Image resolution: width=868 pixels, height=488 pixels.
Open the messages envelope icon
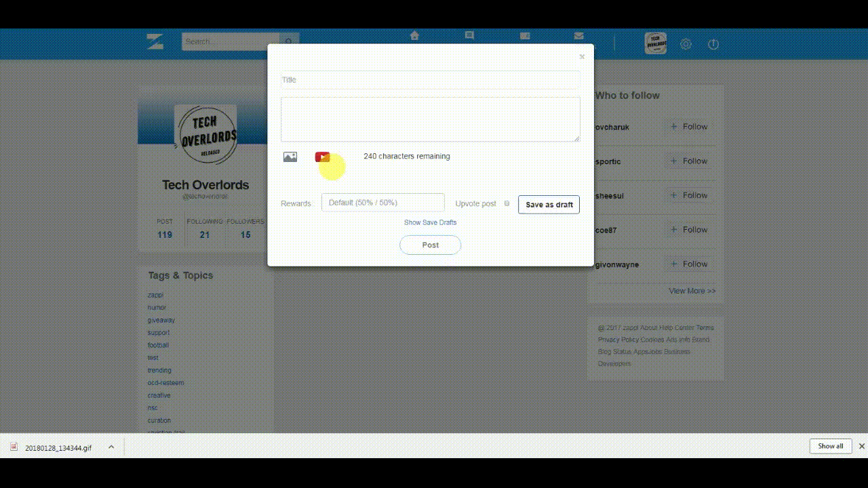pos(578,36)
